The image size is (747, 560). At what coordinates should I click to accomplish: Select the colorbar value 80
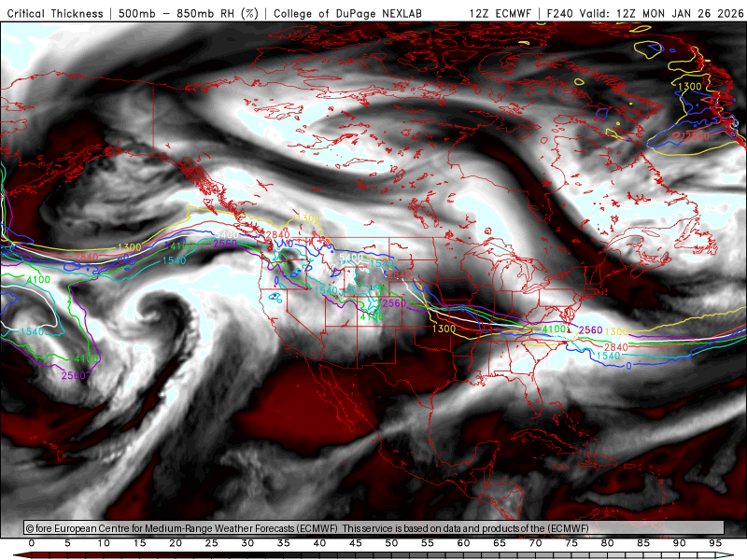tap(608, 543)
